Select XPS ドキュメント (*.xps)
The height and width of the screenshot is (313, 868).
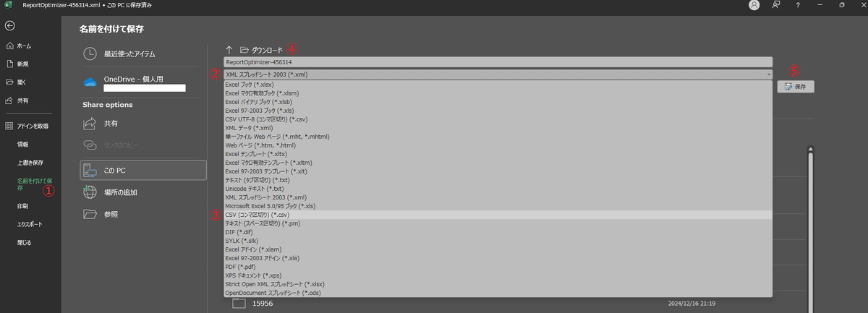click(497, 275)
